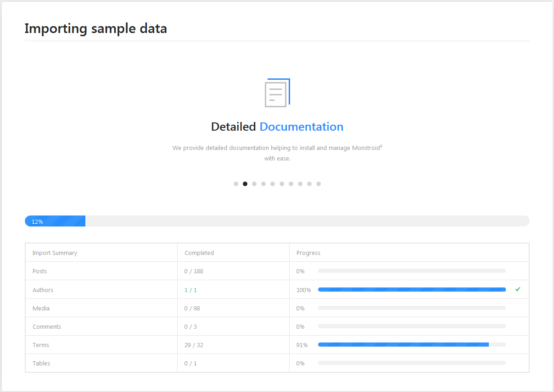554x392 pixels.
Task: Click the Tables row progress bar
Action: [x=412, y=363]
